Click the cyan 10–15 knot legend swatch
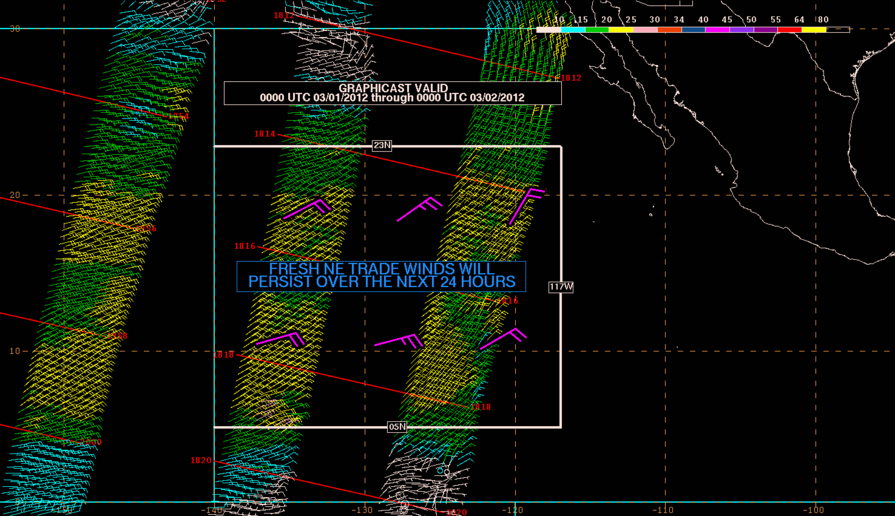 pos(573,30)
